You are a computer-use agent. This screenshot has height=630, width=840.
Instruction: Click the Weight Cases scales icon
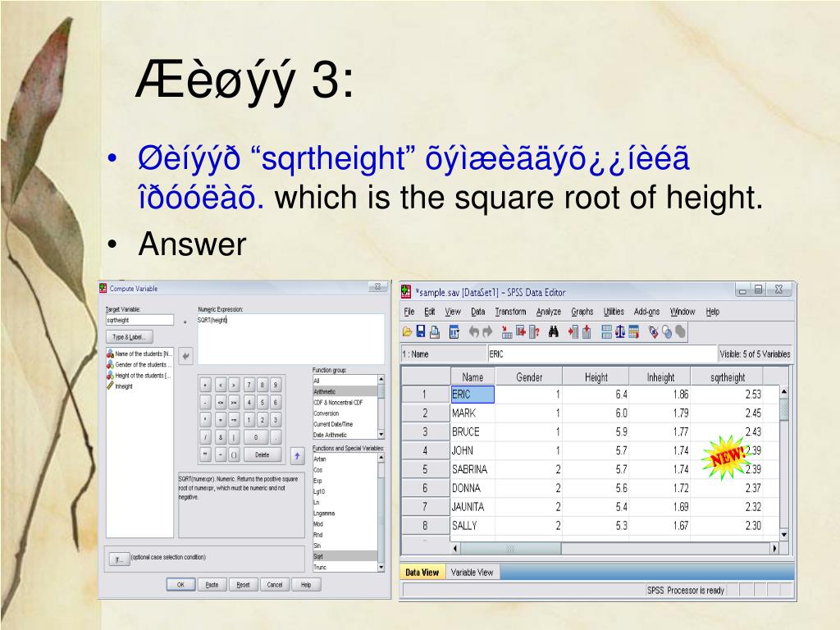(x=620, y=332)
